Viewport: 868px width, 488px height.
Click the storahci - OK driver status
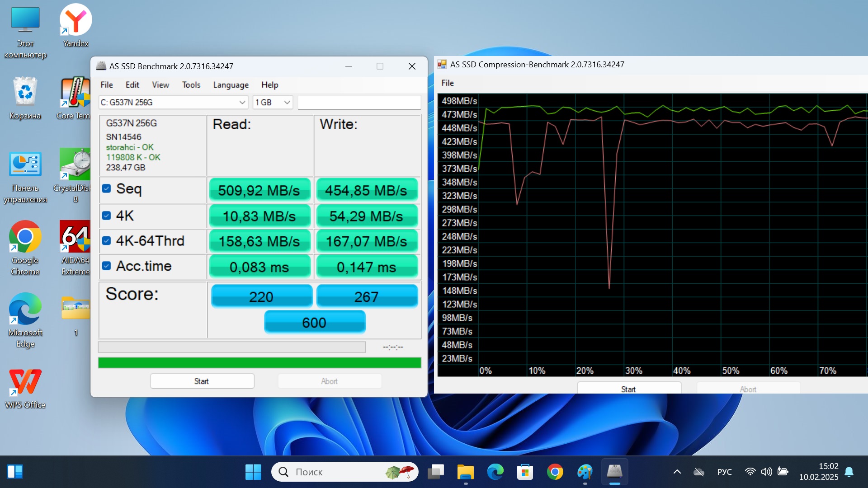click(130, 147)
